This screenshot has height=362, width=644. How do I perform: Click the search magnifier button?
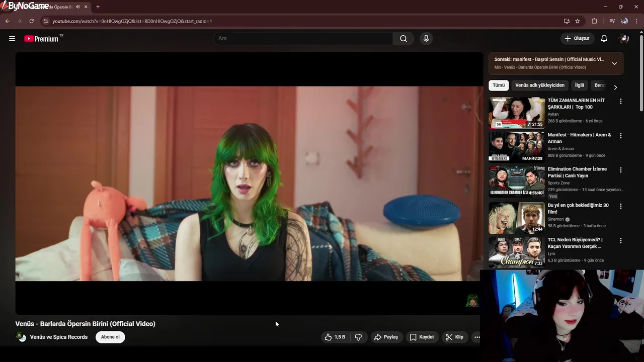404,39
